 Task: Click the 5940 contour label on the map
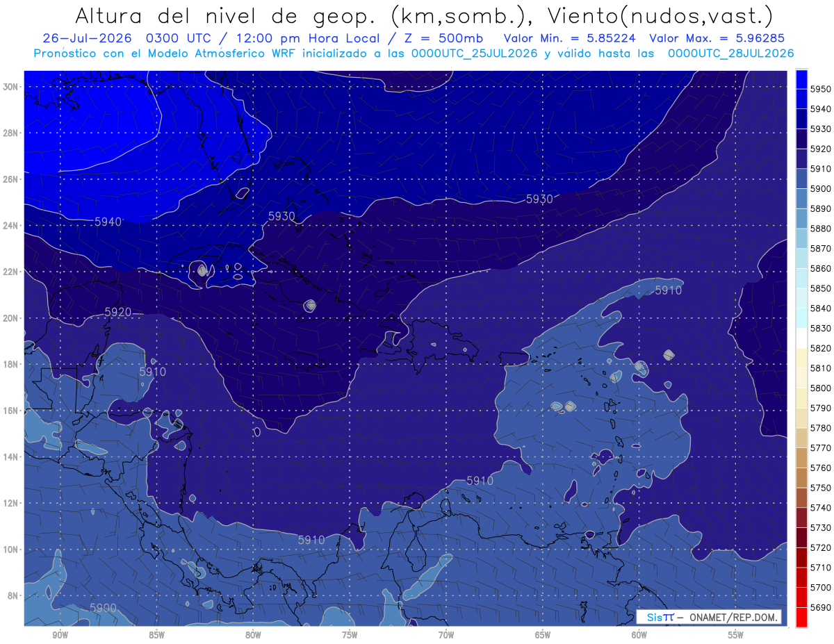[x=108, y=222]
